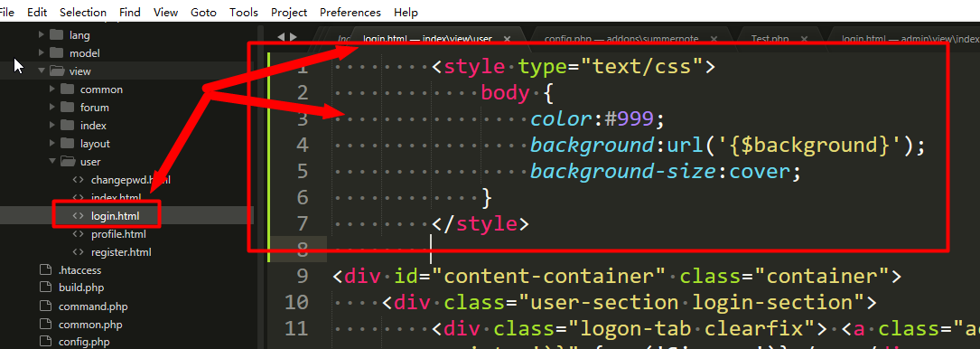Close the config.php tab
Viewport: 980px width, 349px height.
point(713,39)
